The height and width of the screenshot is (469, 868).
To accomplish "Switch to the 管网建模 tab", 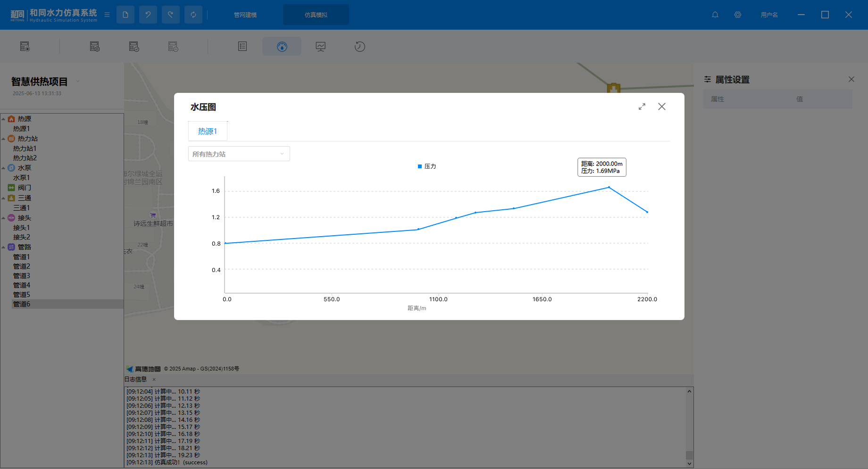I will pos(245,15).
